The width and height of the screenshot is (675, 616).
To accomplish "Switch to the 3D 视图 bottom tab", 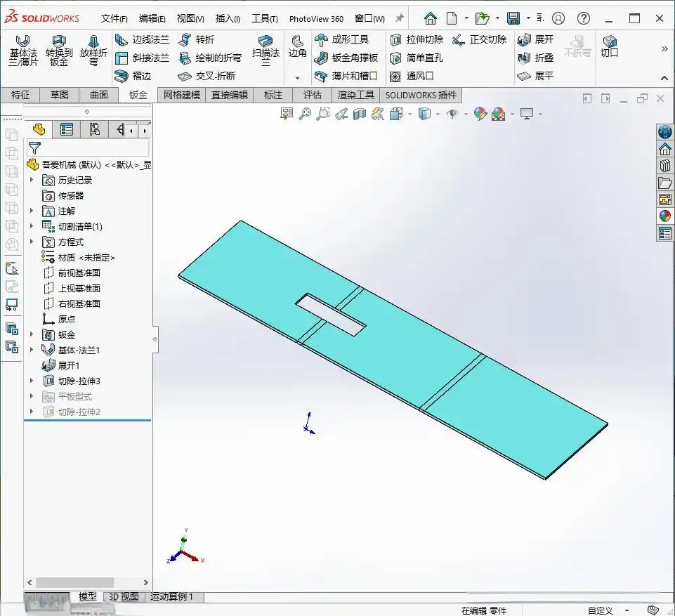I will (124, 596).
